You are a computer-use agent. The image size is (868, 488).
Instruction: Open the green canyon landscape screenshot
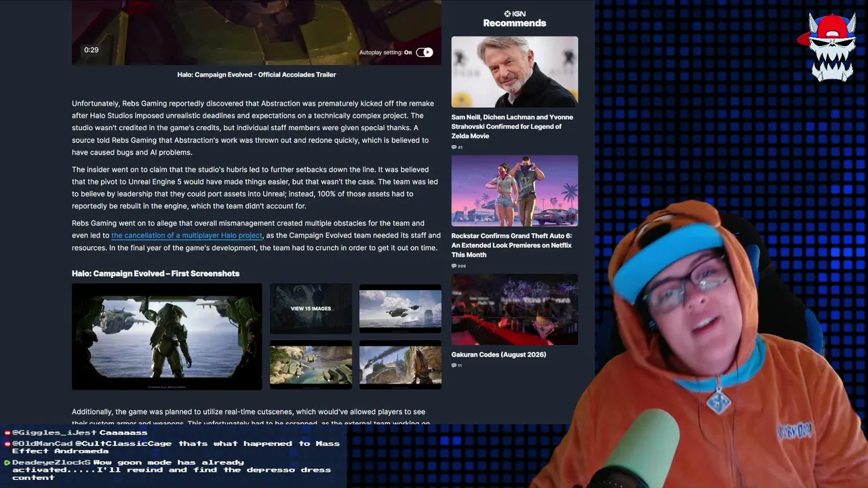(x=311, y=365)
